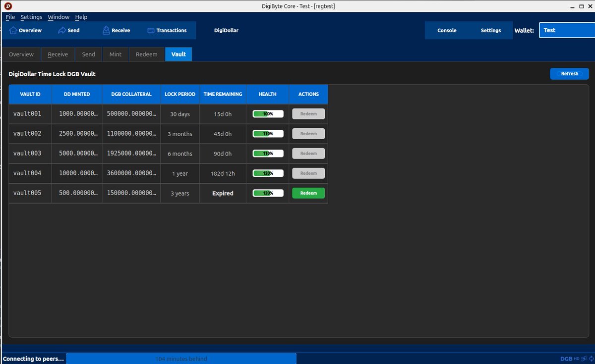
Task: Click vault002 health bar
Action: point(268,134)
